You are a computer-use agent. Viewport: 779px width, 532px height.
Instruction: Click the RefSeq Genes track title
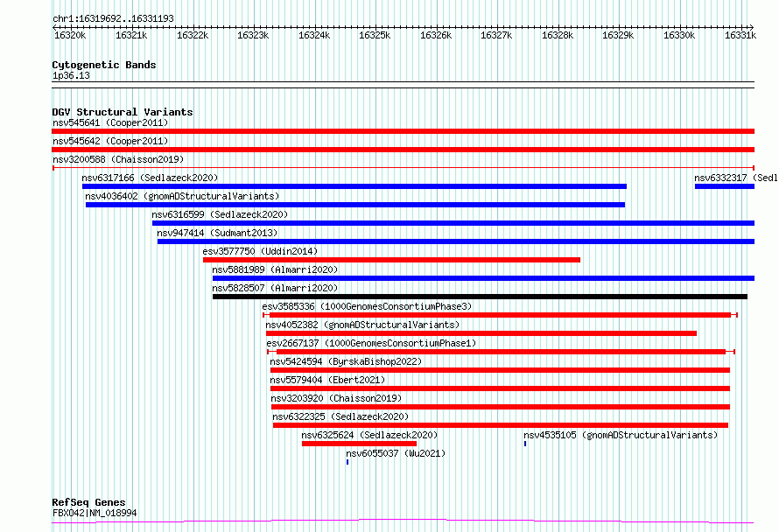point(88,502)
